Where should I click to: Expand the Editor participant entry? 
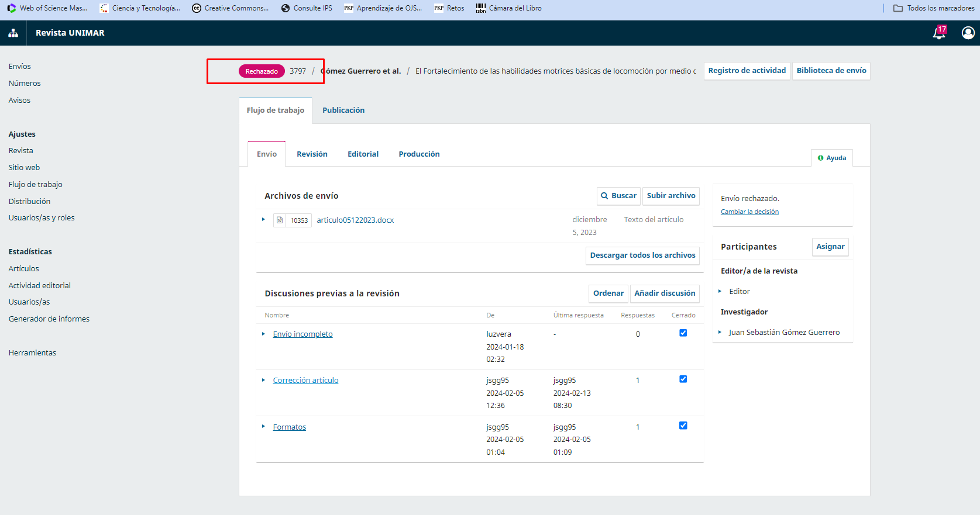pos(720,291)
